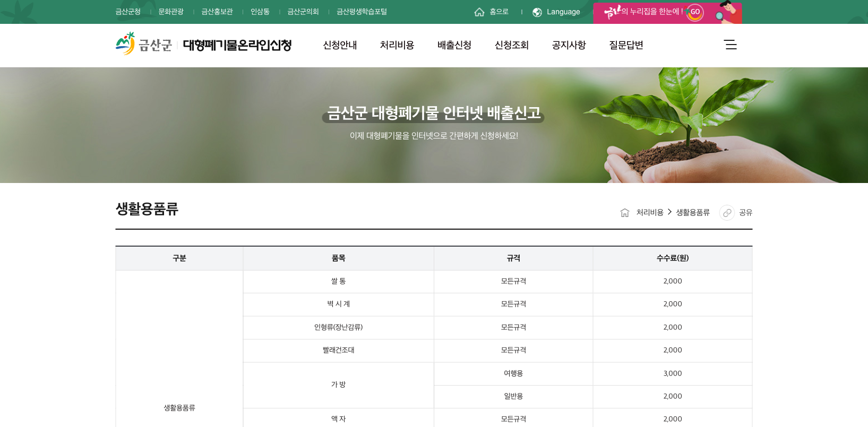Open the 처리비용 menu

pyautogui.click(x=397, y=45)
